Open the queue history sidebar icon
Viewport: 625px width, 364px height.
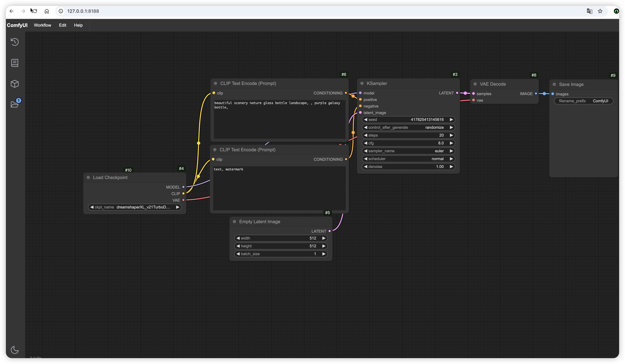(15, 42)
